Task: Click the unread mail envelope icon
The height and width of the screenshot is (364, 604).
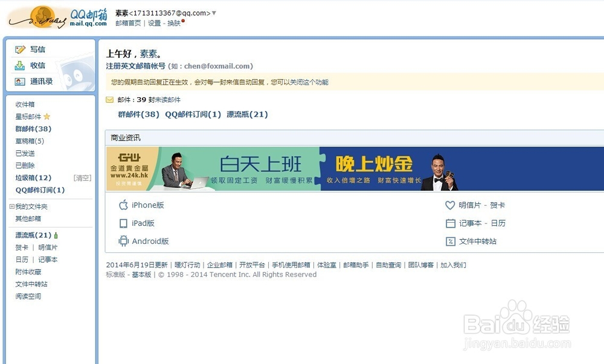Action: click(110, 100)
